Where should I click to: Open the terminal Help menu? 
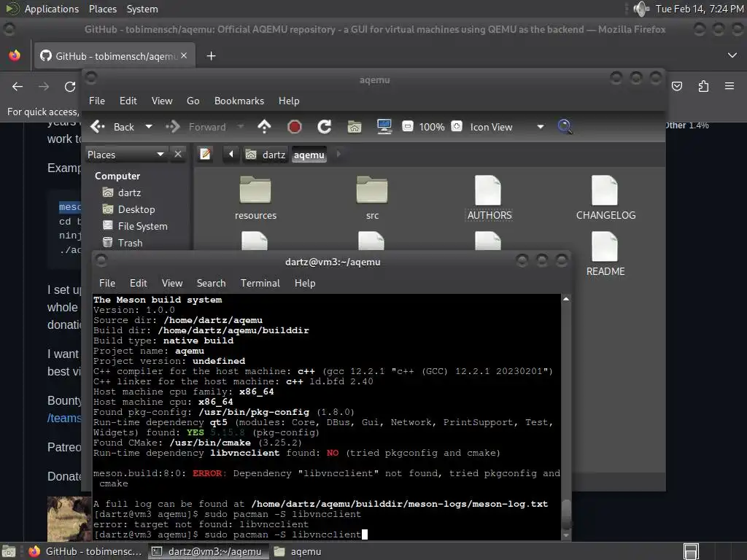click(305, 284)
